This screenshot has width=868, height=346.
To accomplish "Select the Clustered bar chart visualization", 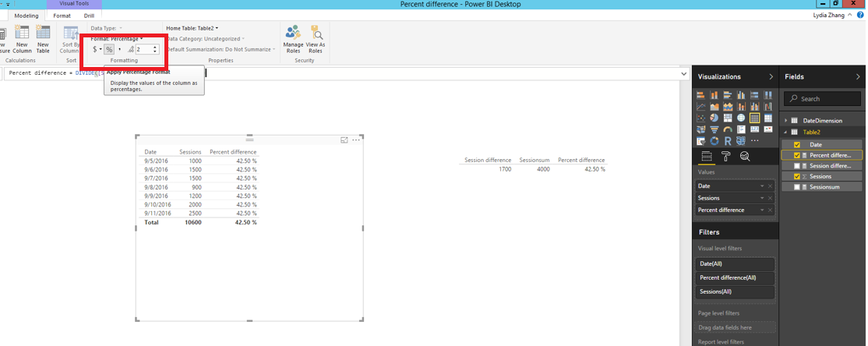I will click(728, 94).
